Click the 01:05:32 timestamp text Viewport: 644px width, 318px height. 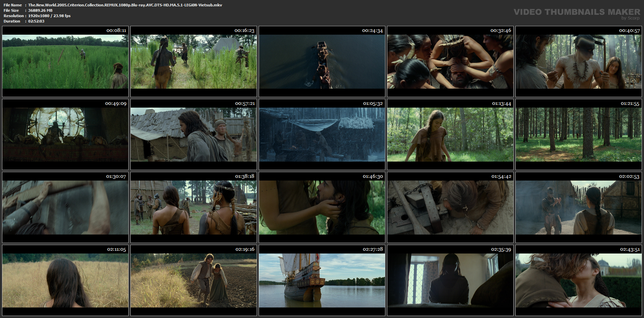coord(373,104)
